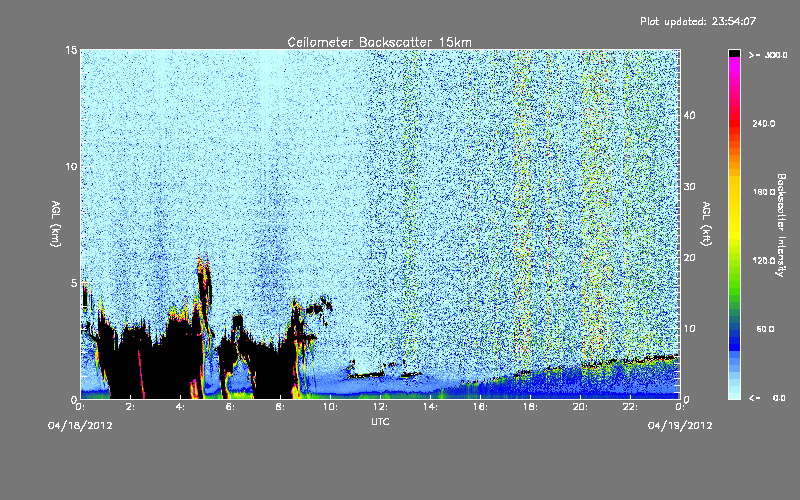Screen dimensions: 800x500
Task: Click the colorbar value 120.0
Action: coord(764,261)
